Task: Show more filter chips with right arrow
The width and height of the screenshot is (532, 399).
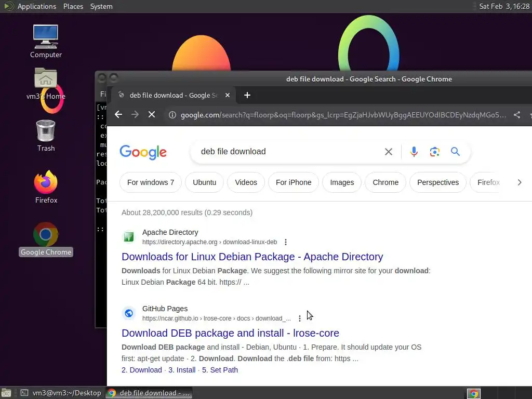Action: 520,182
